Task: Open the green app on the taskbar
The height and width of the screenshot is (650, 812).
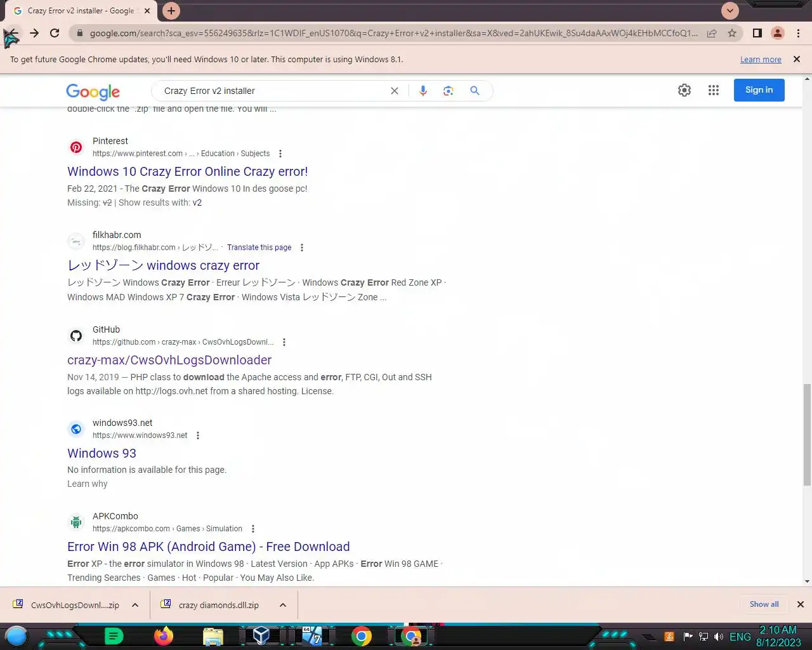Action: 114,635
